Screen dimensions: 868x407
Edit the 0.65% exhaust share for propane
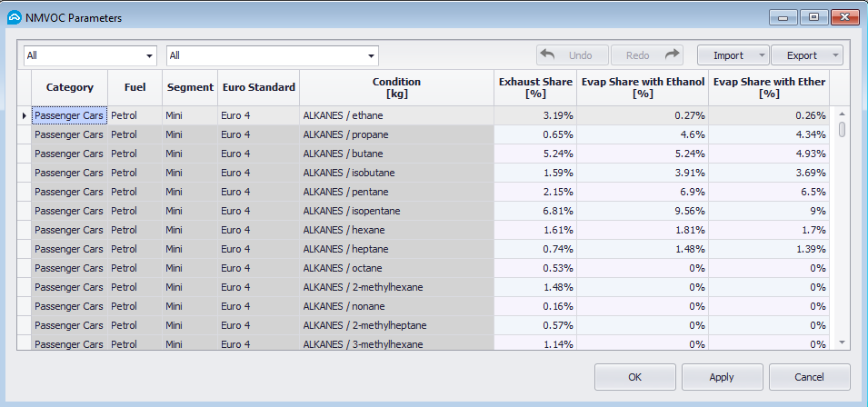[x=535, y=134]
